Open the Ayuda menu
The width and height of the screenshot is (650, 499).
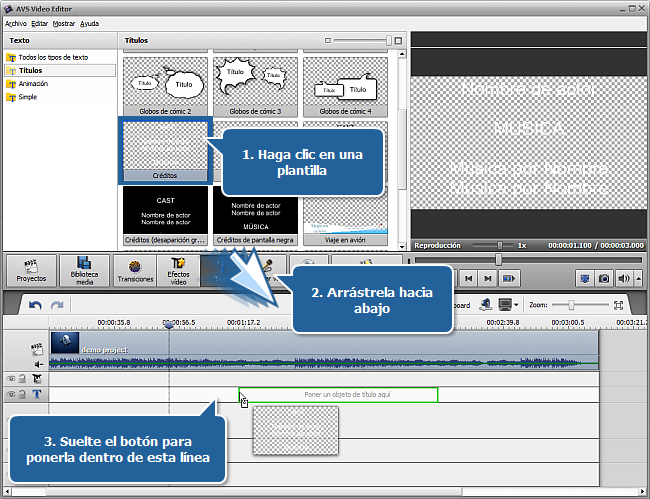(89, 22)
